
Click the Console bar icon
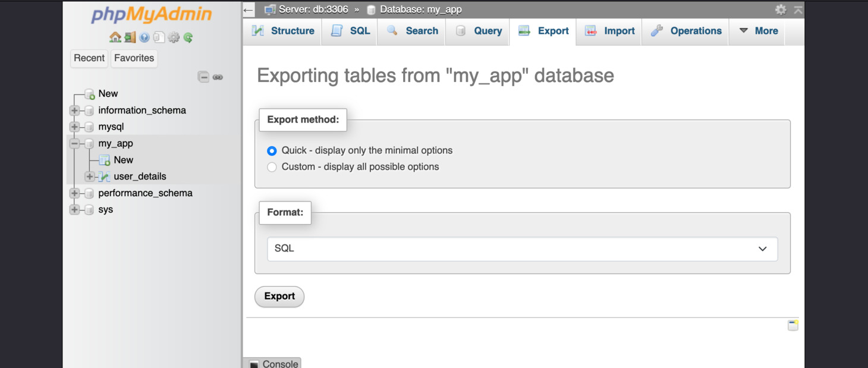pyautogui.click(x=254, y=364)
